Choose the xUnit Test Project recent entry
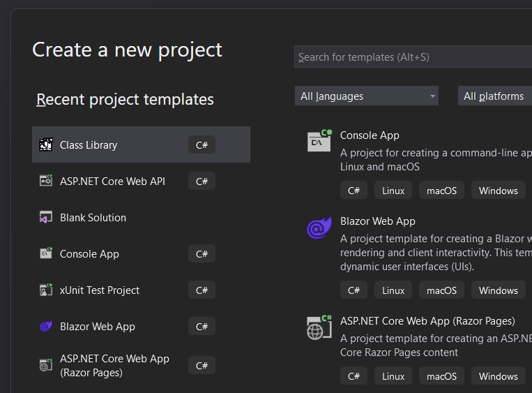This screenshot has height=393, width=532. 100,290
